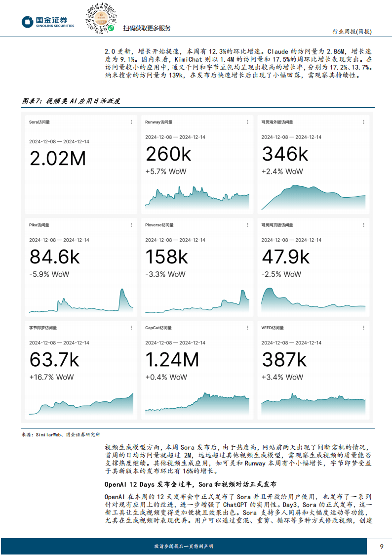Click the 敬请参阅最后一页特别声明 footer
This screenshot has height=555, width=392.
[x=184, y=547]
